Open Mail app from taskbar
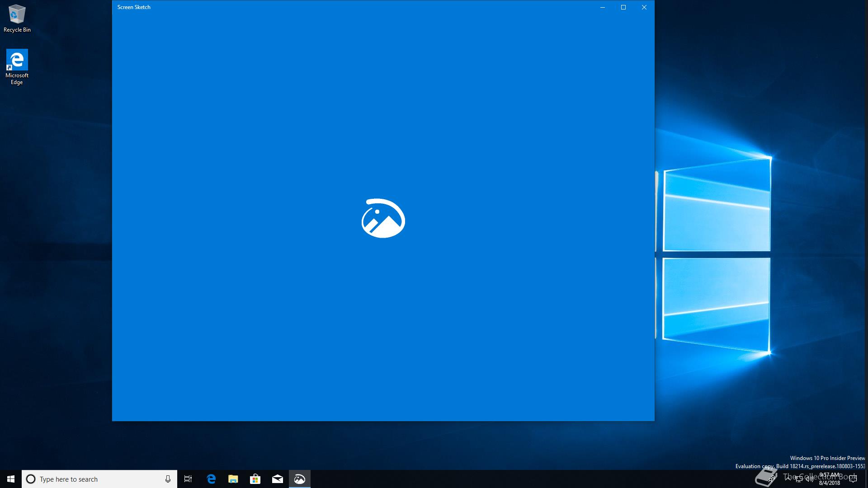The width and height of the screenshot is (868, 488). [x=278, y=479]
